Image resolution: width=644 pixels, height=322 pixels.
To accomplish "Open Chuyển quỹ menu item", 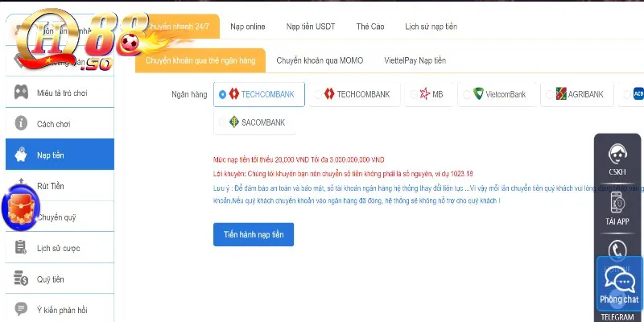I will (60, 217).
